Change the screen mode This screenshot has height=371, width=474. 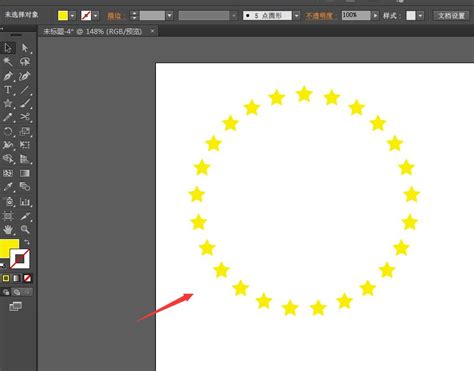pyautogui.click(x=15, y=306)
